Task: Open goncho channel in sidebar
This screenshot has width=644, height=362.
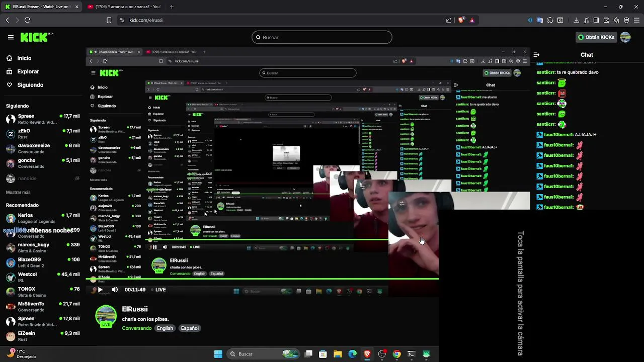Action: (x=43, y=163)
